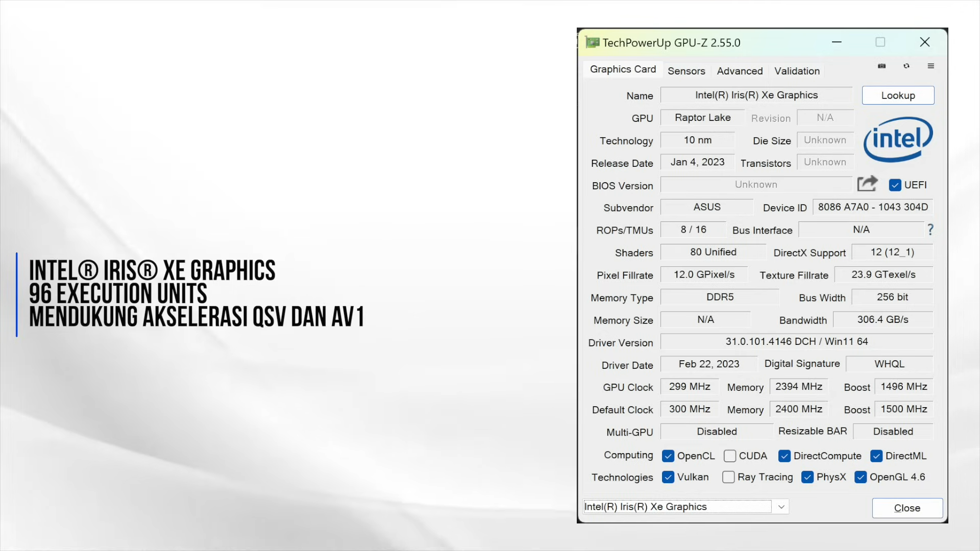
Task: Click the refresh icon in GPU-Z toolbar
Action: tap(906, 66)
